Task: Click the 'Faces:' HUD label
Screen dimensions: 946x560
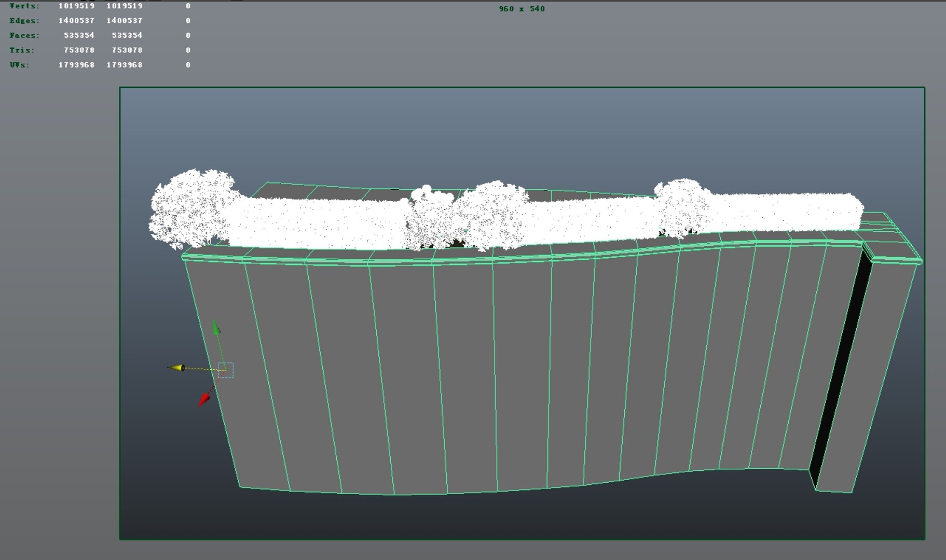Action: pyautogui.click(x=24, y=35)
